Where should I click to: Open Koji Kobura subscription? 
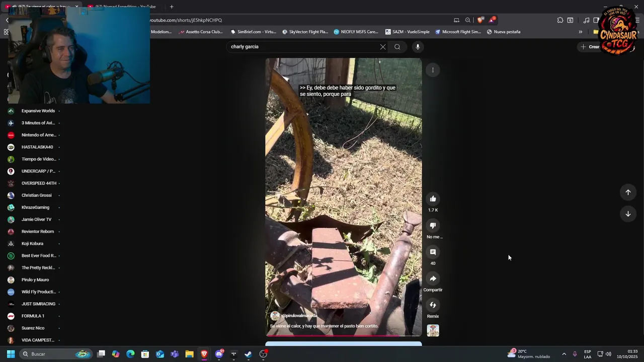(x=33, y=243)
